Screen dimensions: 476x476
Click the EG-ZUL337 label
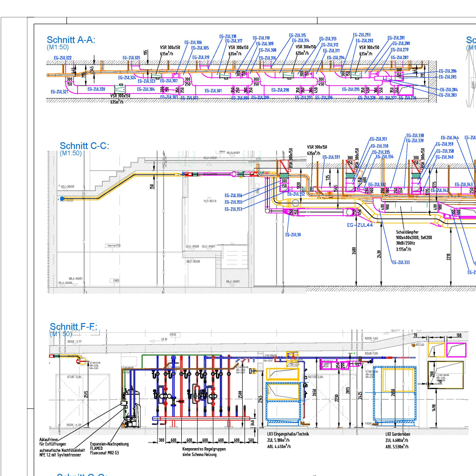[x=331, y=157]
